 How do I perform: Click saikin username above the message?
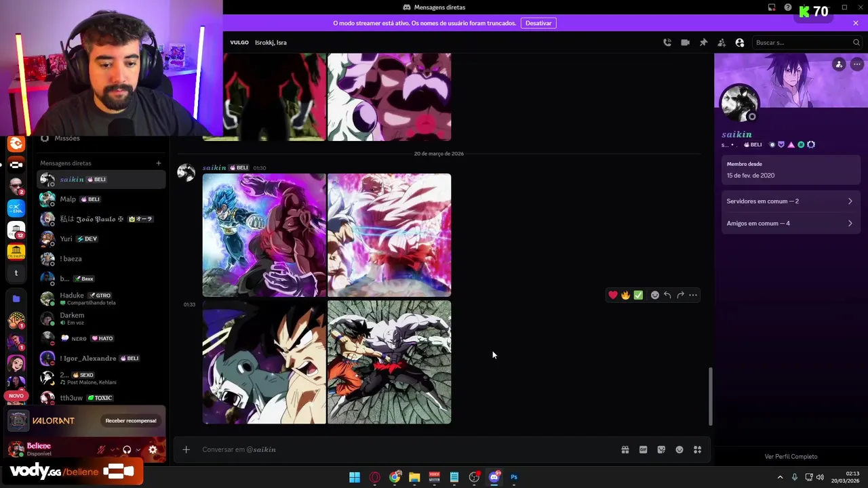click(214, 167)
